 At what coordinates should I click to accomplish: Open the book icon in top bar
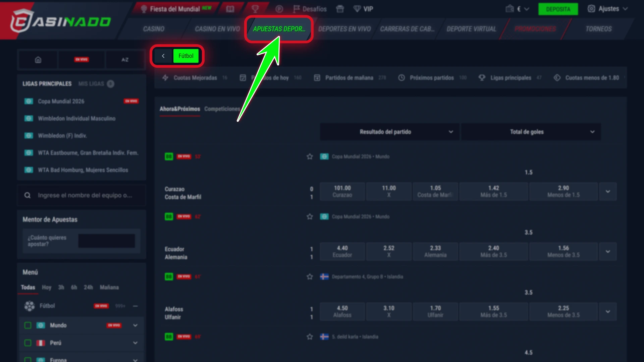point(230,9)
